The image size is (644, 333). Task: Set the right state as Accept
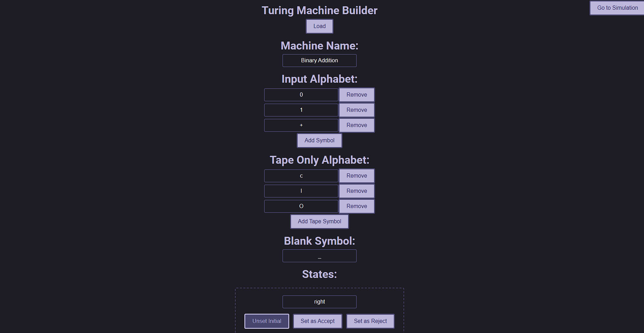pyautogui.click(x=317, y=321)
